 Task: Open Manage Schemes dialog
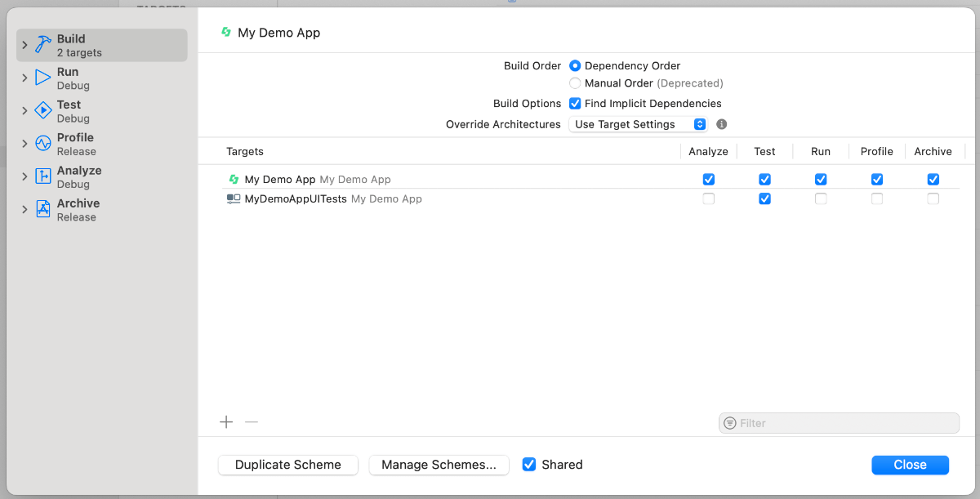(x=439, y=464)
